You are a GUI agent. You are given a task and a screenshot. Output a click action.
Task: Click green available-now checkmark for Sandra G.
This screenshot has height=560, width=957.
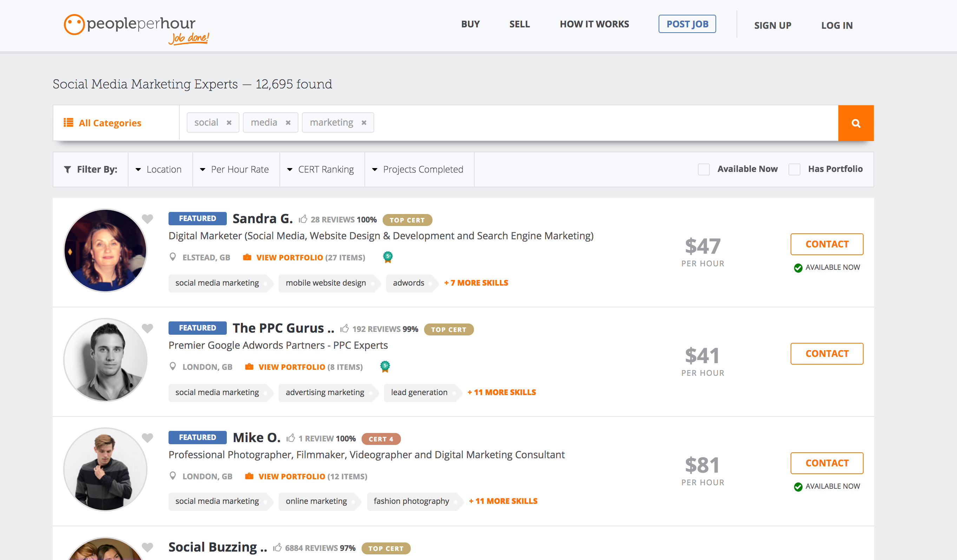click(x=798, y=268)
